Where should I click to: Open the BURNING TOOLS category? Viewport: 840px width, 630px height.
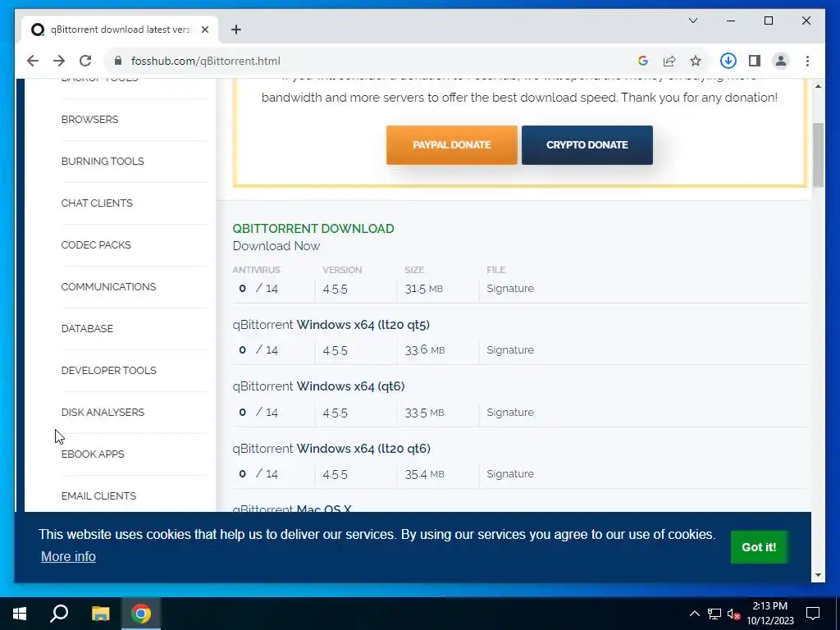tap(103, 162)
